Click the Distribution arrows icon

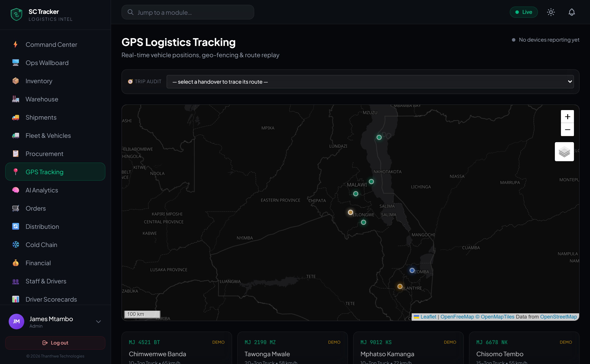(x=15, y=227)
